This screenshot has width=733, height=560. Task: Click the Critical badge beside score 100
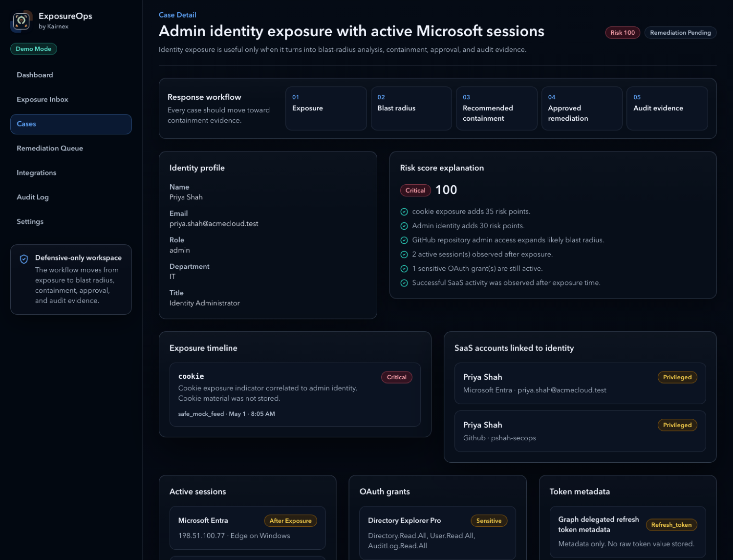pos(415,191)
